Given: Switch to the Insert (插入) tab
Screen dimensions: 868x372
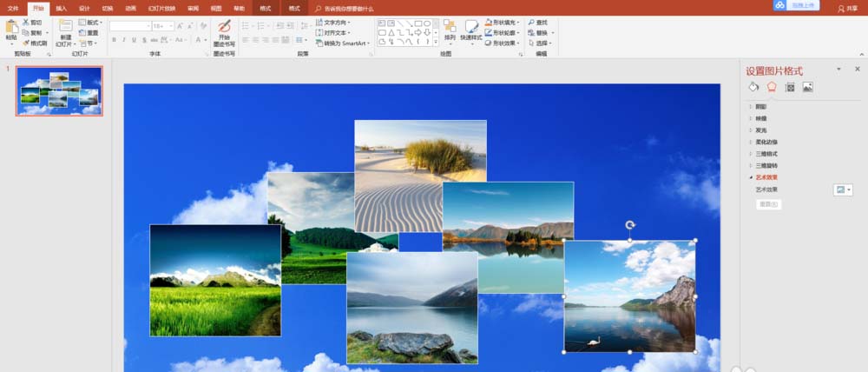Looking at the screenshot, I should [x=62, y=9].
